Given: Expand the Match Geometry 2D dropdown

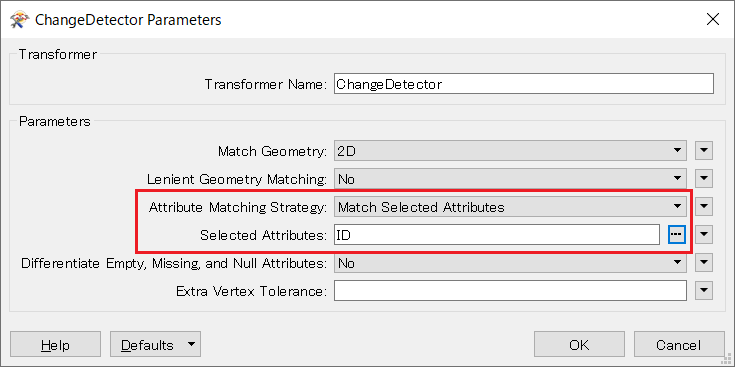Looking at the screenshot, I should click(x=510, y=151).
